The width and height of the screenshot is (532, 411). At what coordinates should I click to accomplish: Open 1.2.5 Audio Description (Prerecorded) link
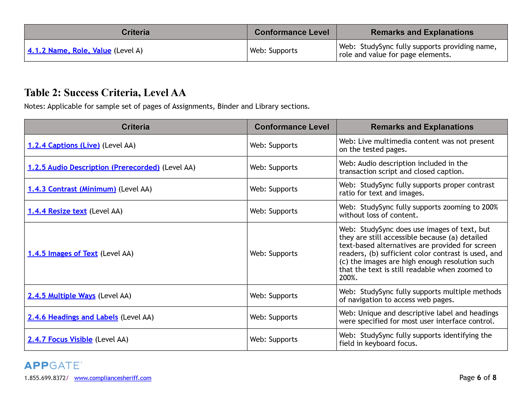pyautogui.click(x=94, y=167)
